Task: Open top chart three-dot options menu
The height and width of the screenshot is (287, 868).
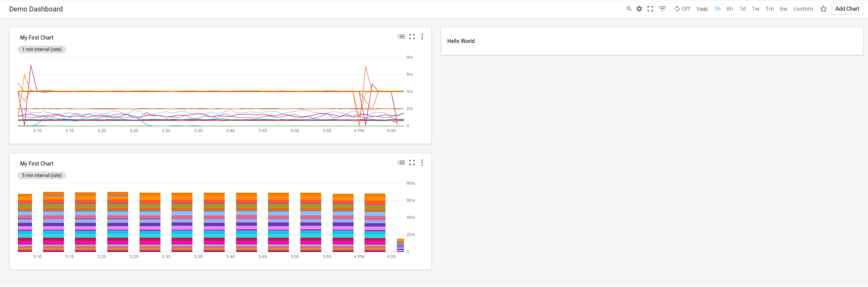Action: tap(422, 37)
